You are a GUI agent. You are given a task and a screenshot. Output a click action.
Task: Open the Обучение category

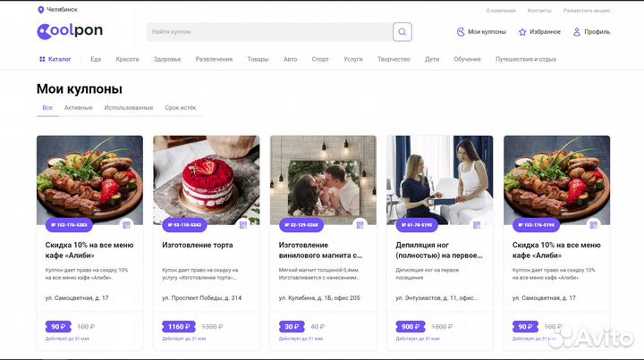point(468,59)
